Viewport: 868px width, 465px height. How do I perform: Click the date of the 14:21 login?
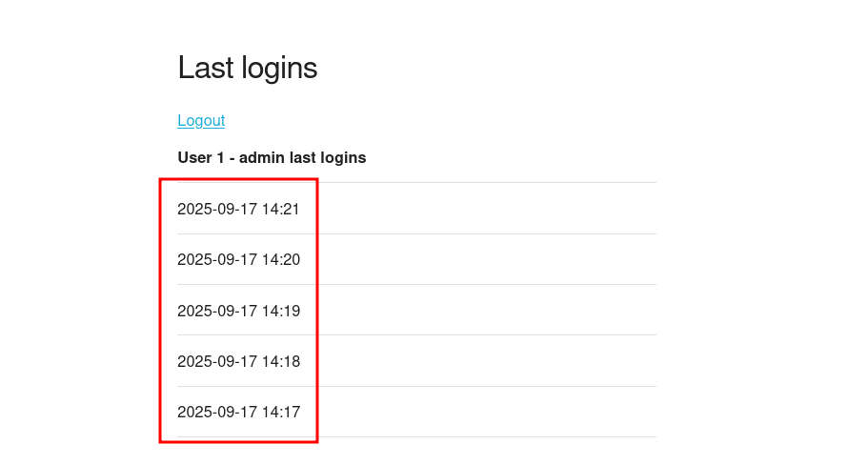(217, 209)
